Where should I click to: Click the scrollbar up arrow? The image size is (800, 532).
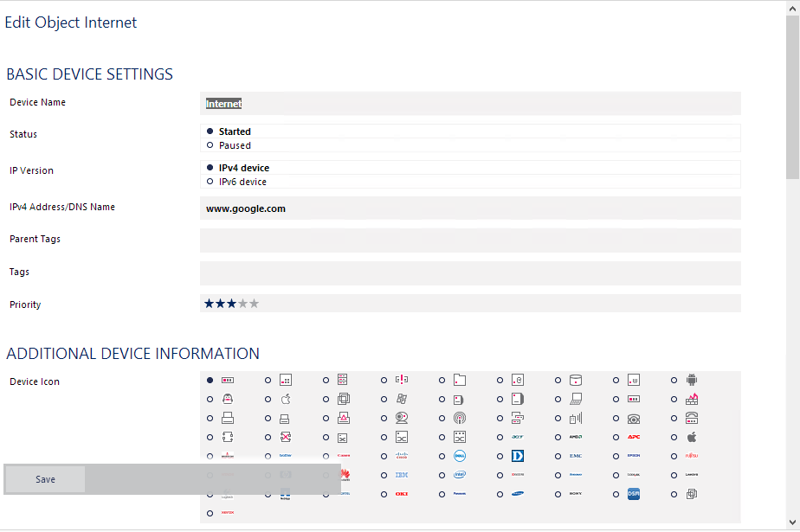(792, 9)
